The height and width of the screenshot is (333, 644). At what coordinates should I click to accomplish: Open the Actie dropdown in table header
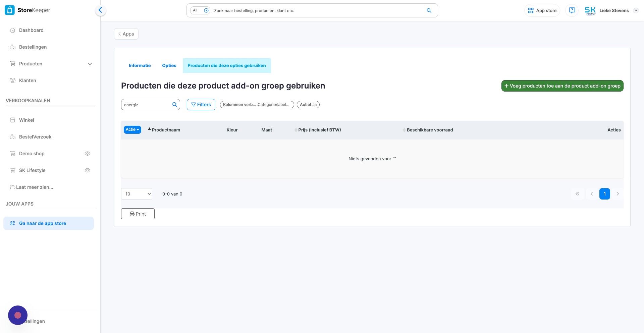[x=132, y=130]
